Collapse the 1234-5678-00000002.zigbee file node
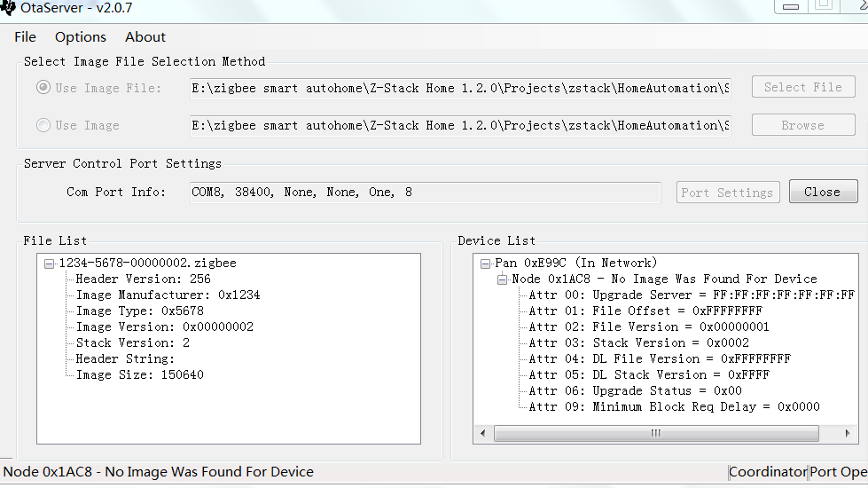The height and width of the screenshot is (488, 868). coord(49,264)
